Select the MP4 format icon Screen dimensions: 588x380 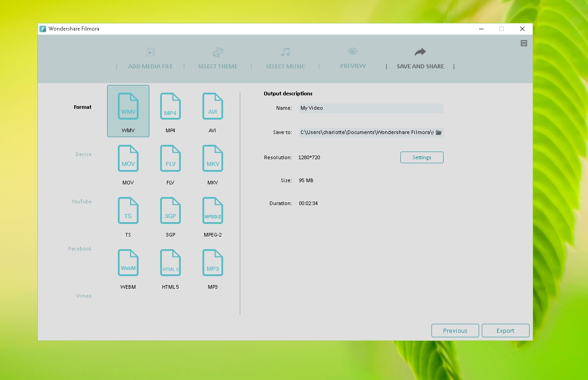coord(171,107)
